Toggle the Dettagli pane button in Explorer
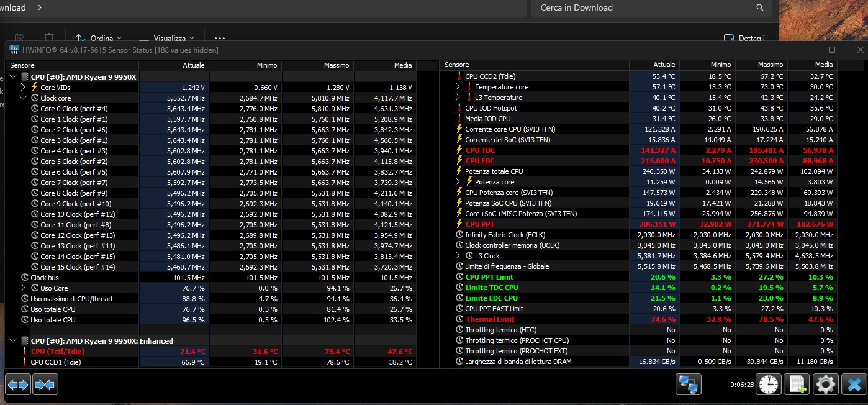Screen dimensions: 868x405 [744, 38]
